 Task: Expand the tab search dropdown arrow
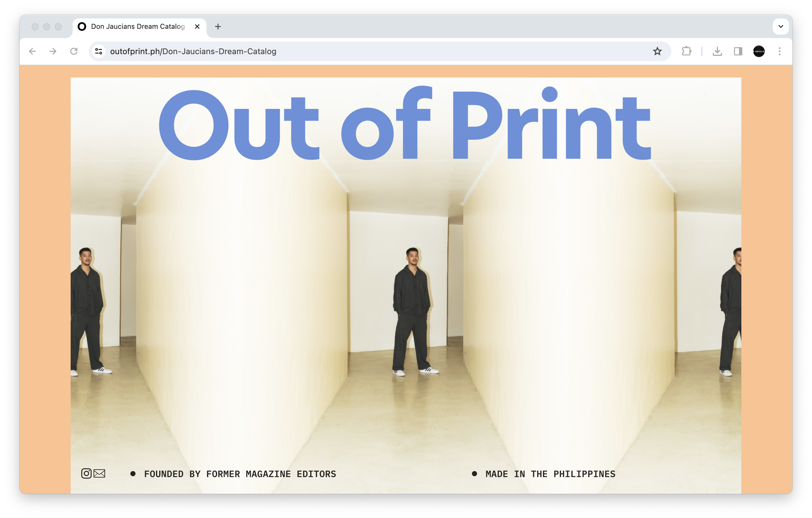[x=781, y=26]
